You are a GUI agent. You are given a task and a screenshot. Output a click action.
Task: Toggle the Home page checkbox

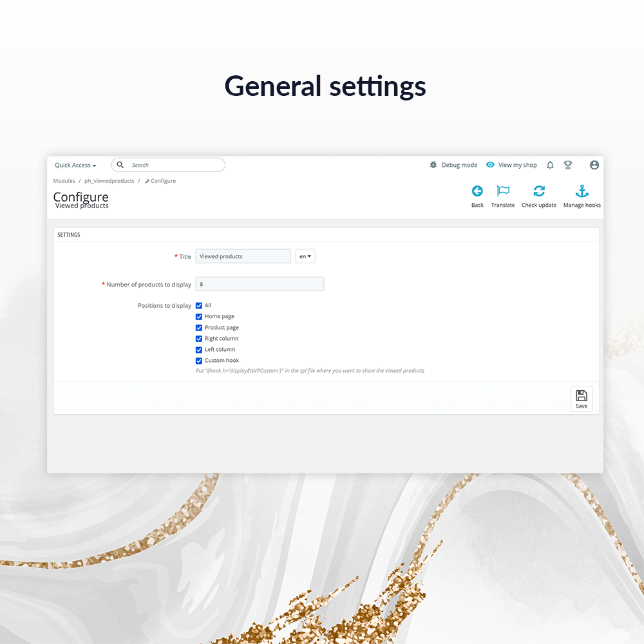[199, 317]
